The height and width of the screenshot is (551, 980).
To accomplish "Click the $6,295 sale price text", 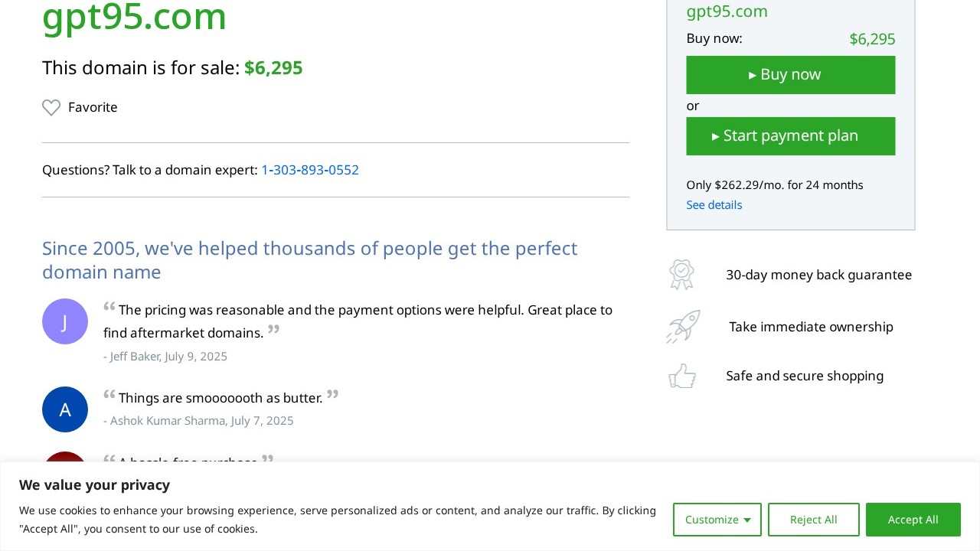I will (x=273, y=68).
